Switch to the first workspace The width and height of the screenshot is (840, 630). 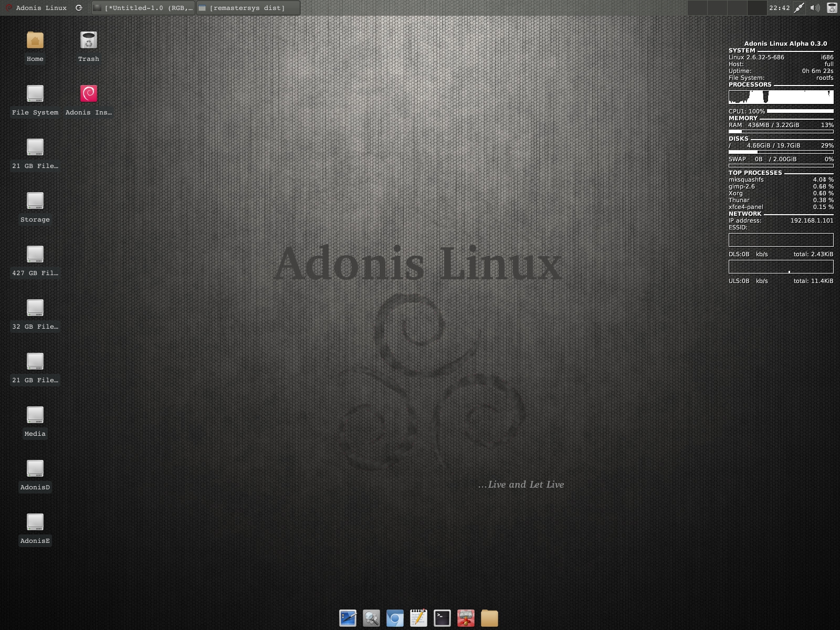697,8
